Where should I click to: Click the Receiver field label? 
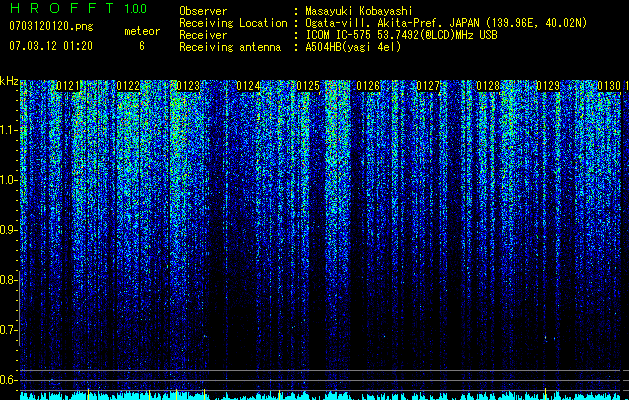click(203, 35)
